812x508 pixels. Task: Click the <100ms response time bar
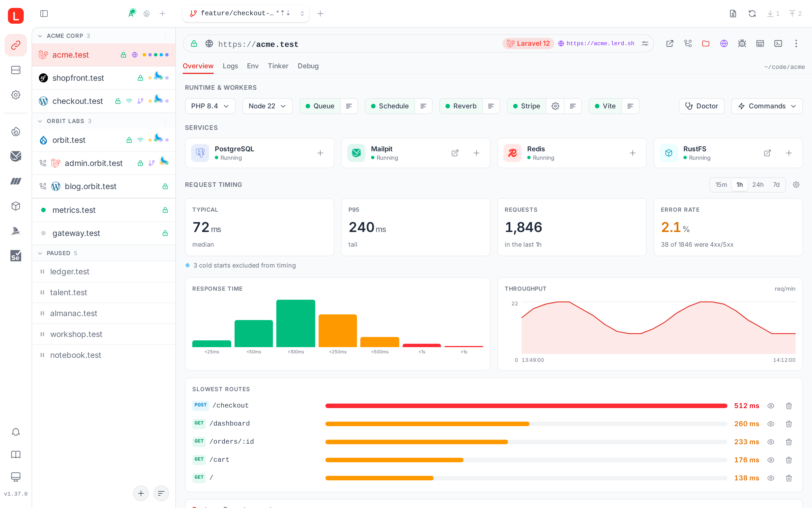[295, 323]
